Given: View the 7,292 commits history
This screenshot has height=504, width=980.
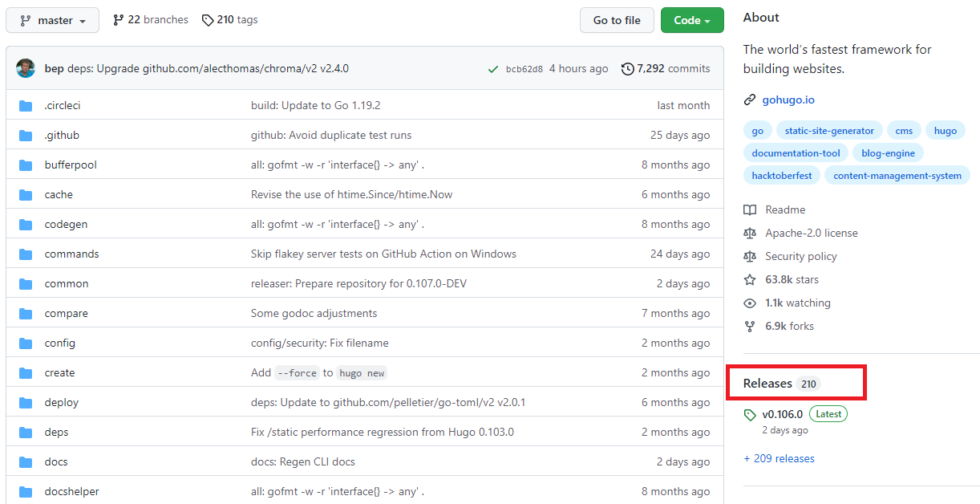Looking at the screenshot, I should 666,68.
